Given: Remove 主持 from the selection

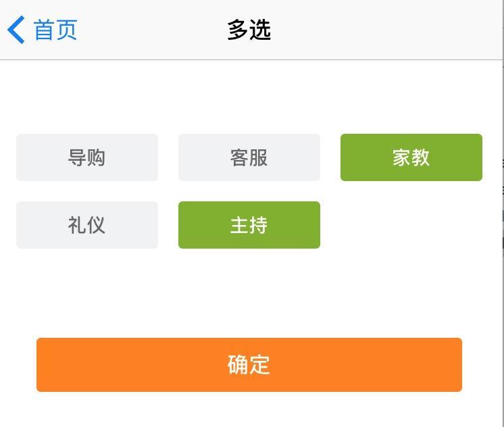Looking at the screenshot, I should [249, 225].
